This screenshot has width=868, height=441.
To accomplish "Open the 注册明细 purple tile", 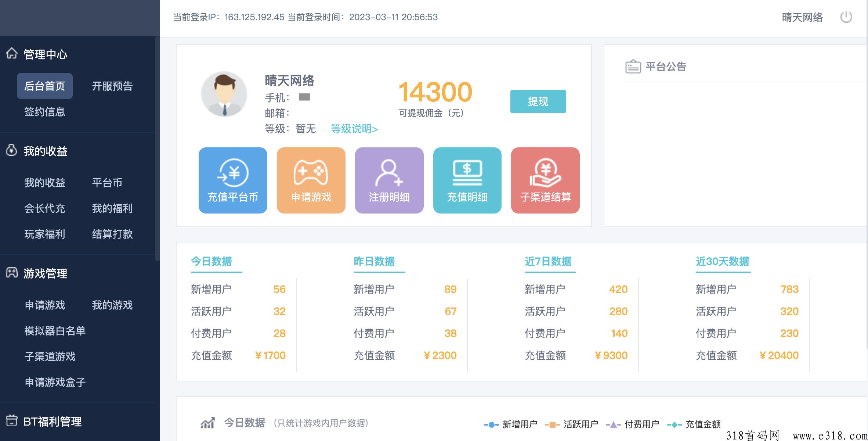I will (389, 180).
